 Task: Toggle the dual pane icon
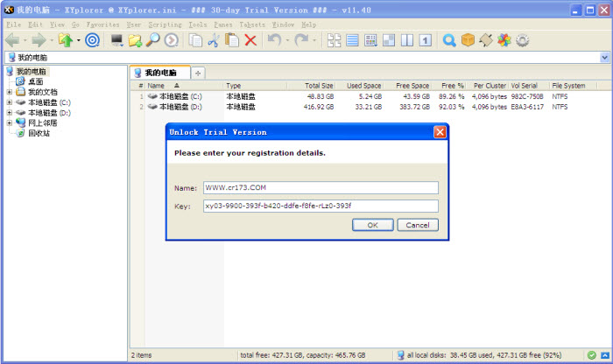(407, 40)
